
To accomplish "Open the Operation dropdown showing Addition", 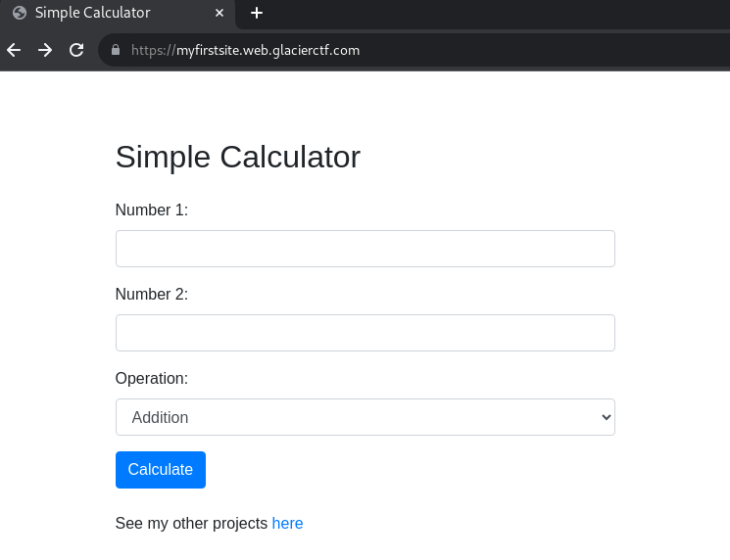I will [365, 417].
